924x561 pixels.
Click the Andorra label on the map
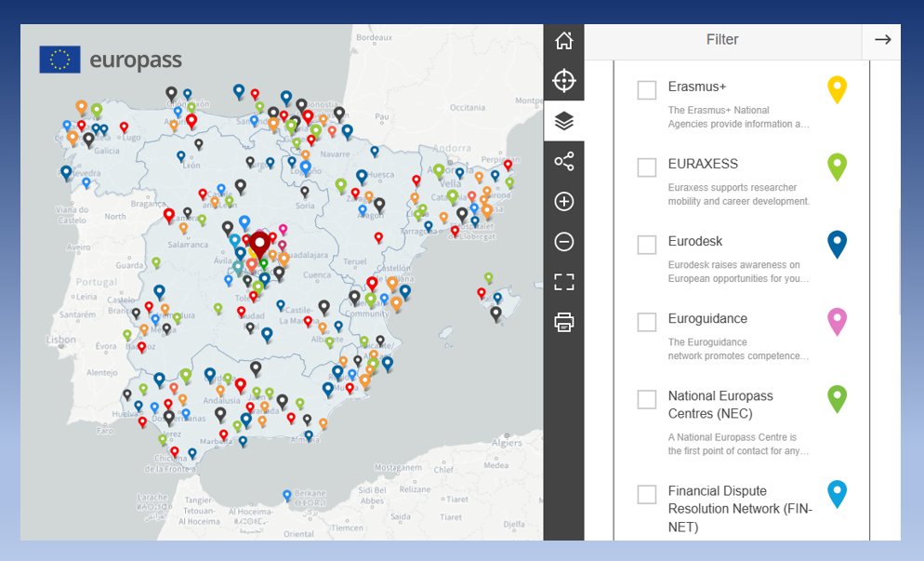pyautogui.click(x=452, y=148)
